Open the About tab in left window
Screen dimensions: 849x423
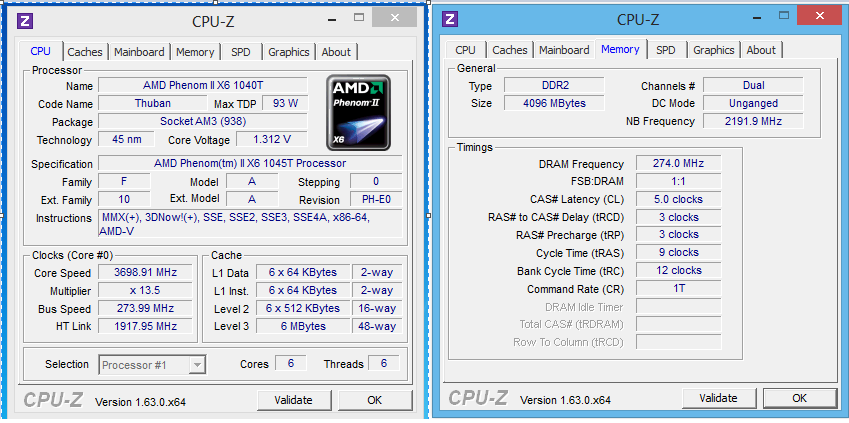click(x=336, y=52)
